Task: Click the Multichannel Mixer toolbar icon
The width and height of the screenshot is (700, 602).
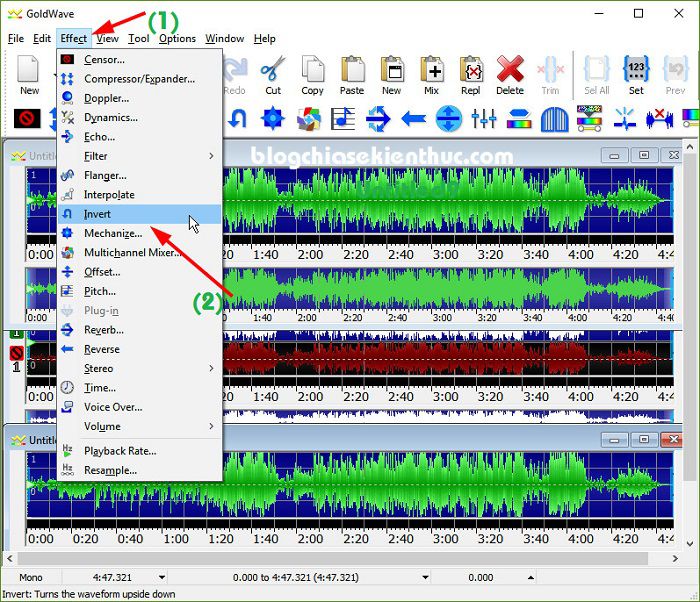Action: [x=308, y=119]
